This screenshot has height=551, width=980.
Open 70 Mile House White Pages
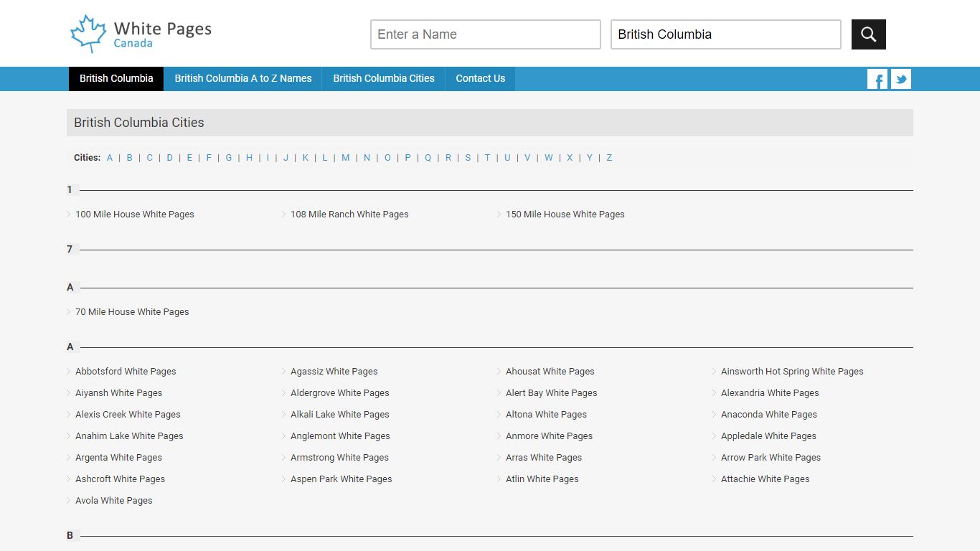pos(132,312)
